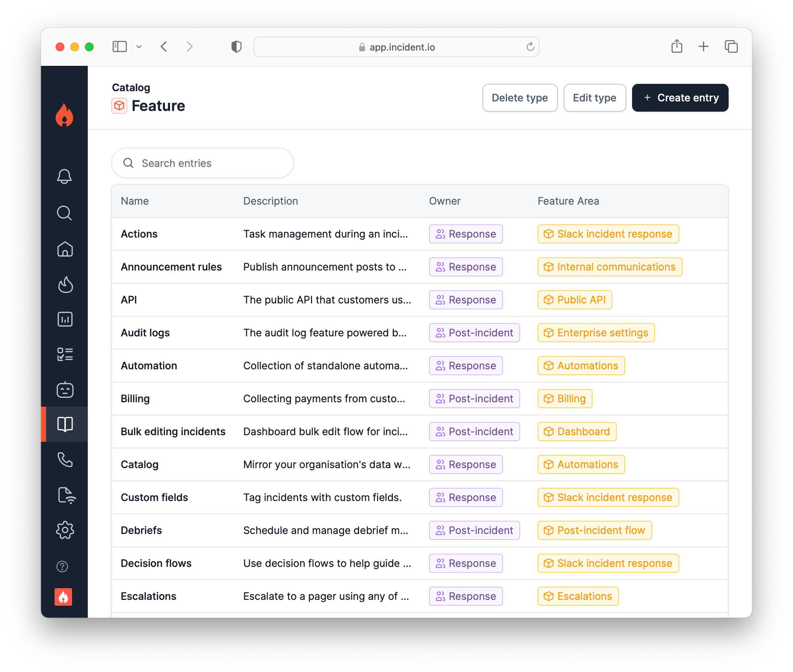The width and height of the screenshot is (793, 672).
Task: Open status pages document-wifi icon
Action: [66, 495]
